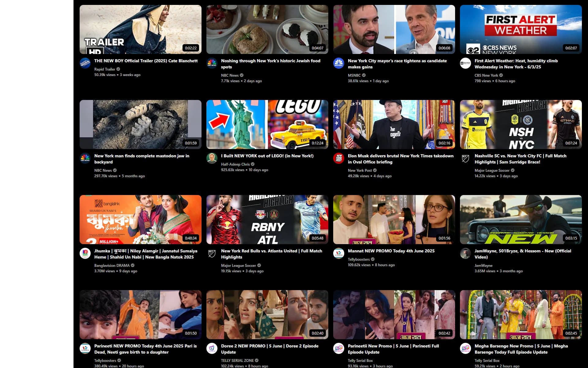Viewport: 588px width, 368px height.
Task: Play the NSH vs NYC highlights thumbnail
Action: (x=521, y=125)
